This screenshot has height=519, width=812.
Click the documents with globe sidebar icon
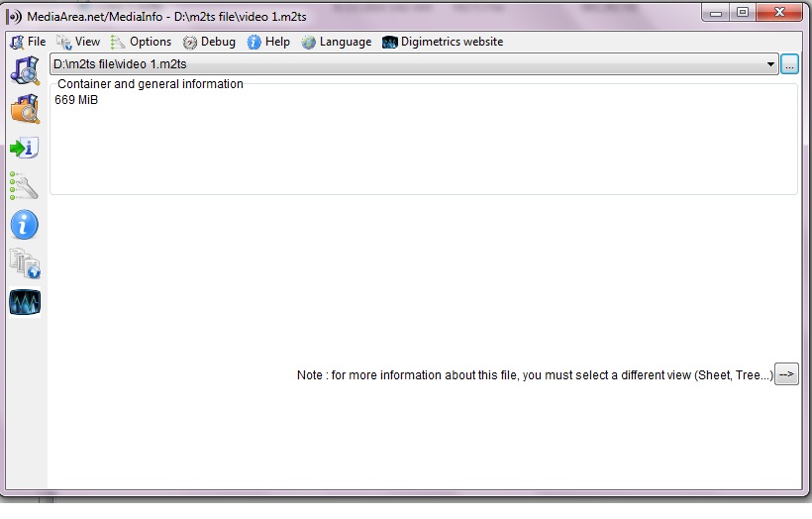[25, 263]
